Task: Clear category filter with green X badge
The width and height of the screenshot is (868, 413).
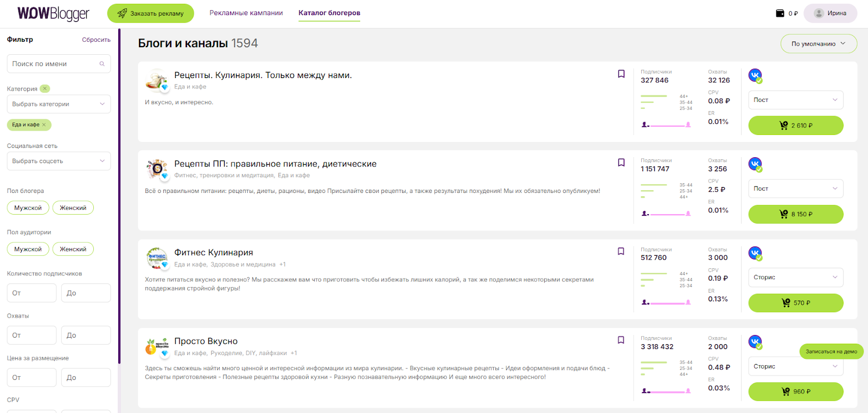Action: tap(45, 89)
